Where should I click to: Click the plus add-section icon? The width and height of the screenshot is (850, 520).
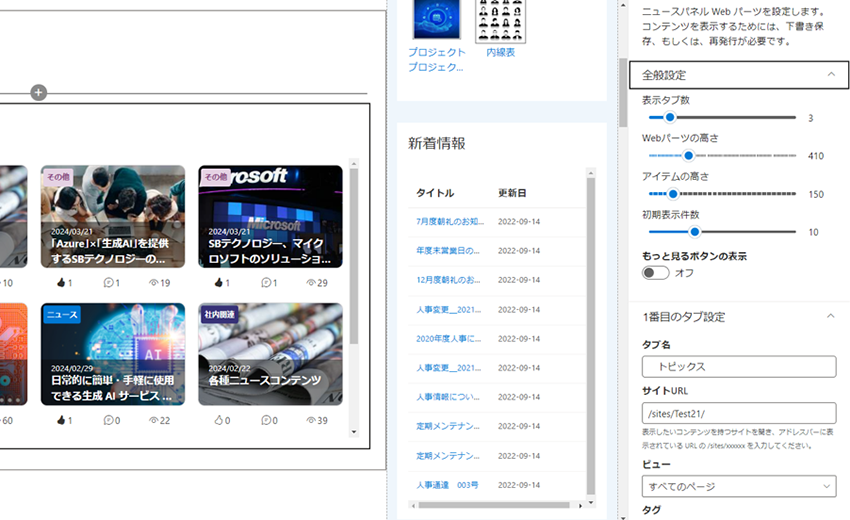(38, 93)
